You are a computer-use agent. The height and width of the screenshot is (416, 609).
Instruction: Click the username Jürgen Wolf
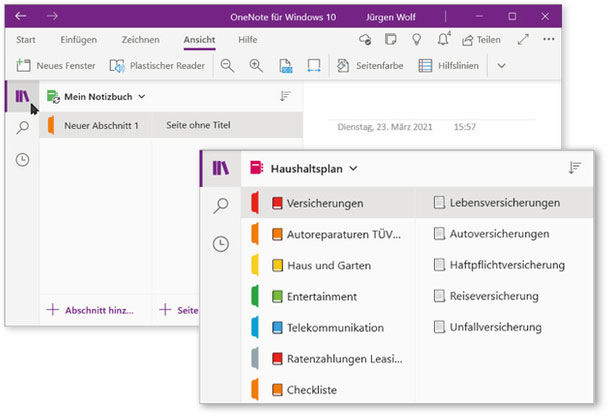pyautogui.click(x=391, y=17)
